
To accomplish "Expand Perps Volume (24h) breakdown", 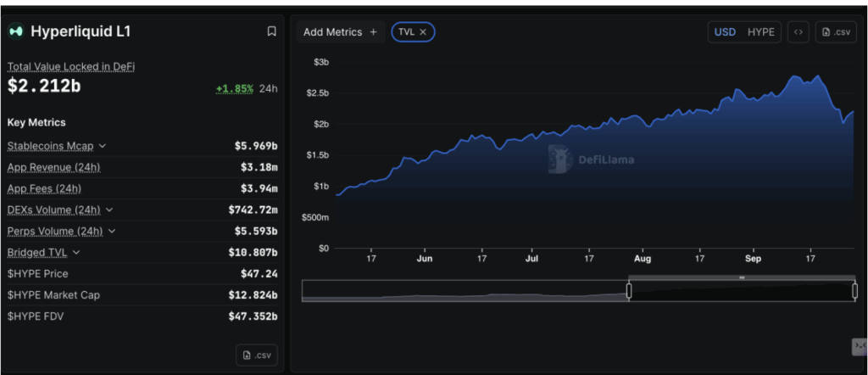I will 111,231.
